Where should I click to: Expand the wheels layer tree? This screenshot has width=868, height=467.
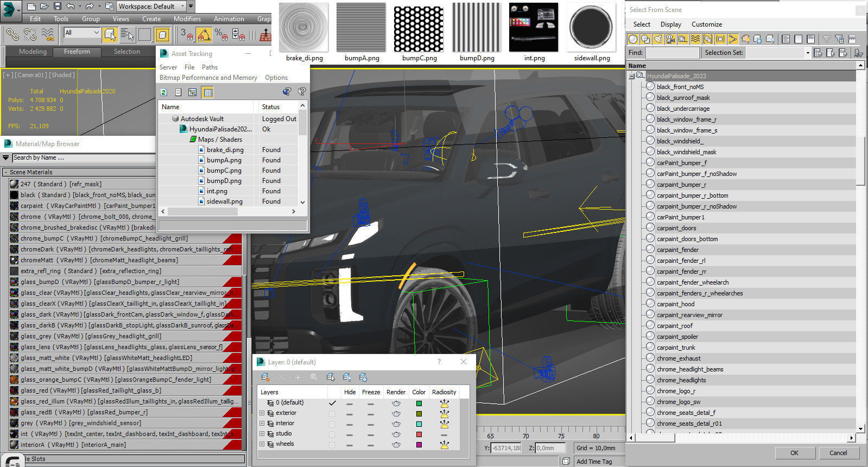tap(262, 444)
